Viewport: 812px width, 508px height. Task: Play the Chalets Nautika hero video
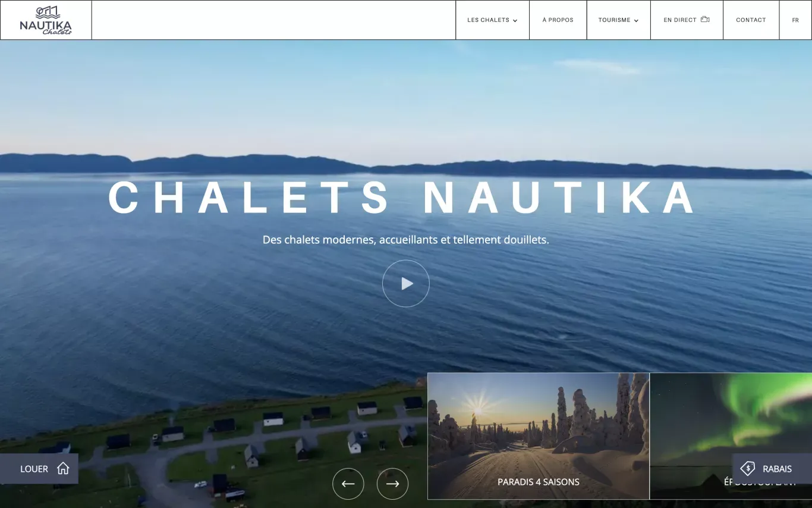click(406, 284)
